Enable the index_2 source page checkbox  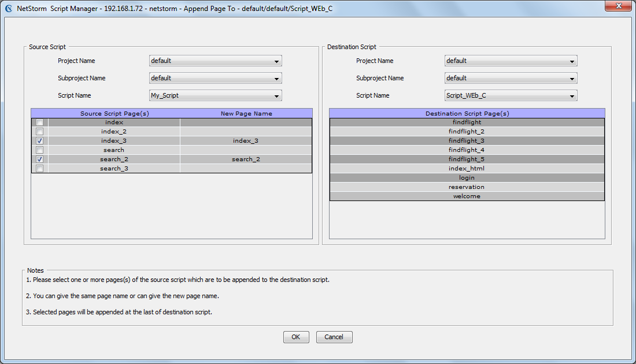click(40, 131)
